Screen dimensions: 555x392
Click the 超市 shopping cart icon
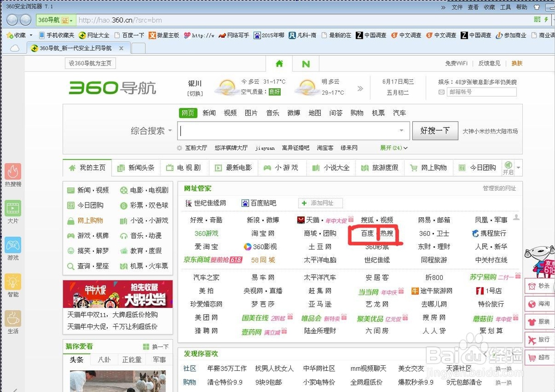pos(532,358)
